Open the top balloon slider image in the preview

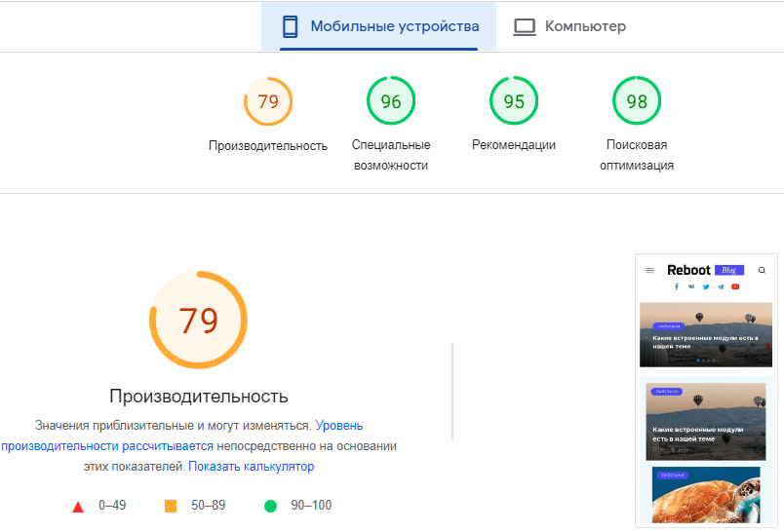(x=705, y=334)
